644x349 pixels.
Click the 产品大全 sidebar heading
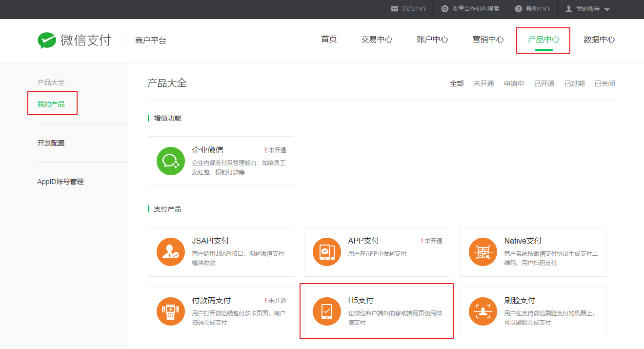click(x=51, y=82)
